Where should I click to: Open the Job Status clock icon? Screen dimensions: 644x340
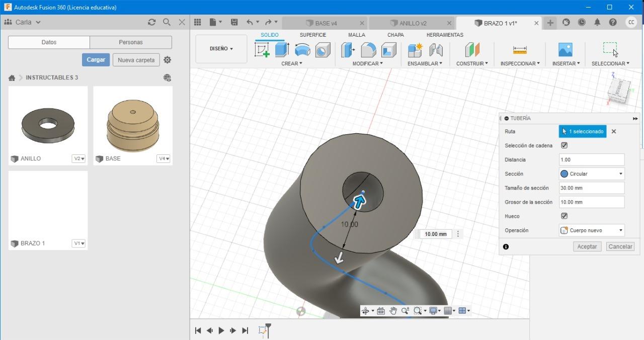582,22
